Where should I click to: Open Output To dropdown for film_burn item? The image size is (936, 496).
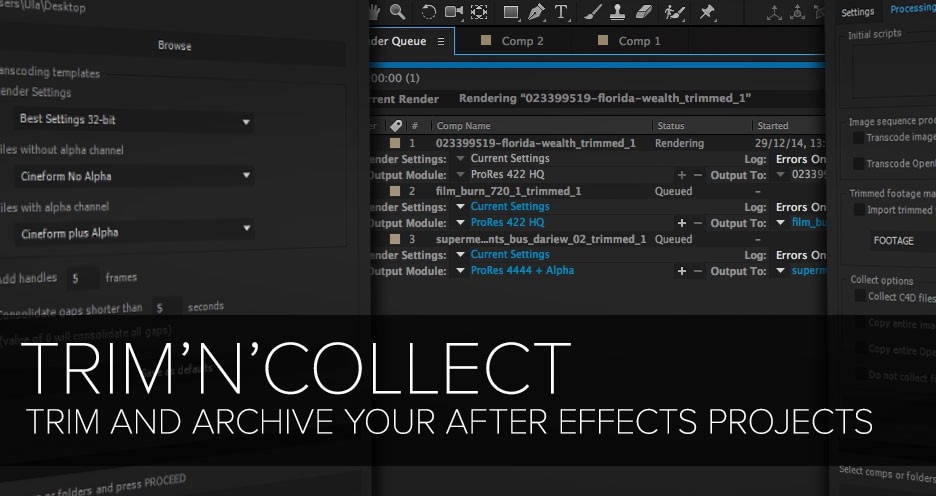780,223
